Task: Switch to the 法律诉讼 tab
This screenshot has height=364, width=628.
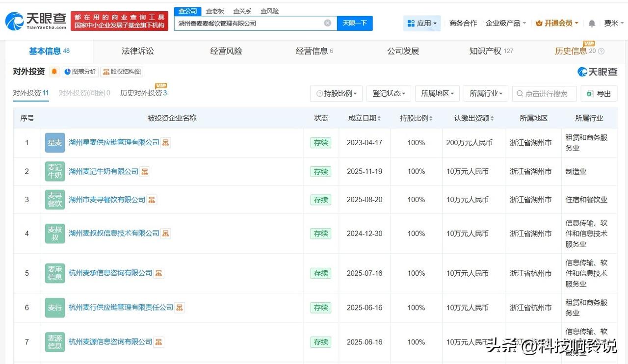Action: pos(137,51)
